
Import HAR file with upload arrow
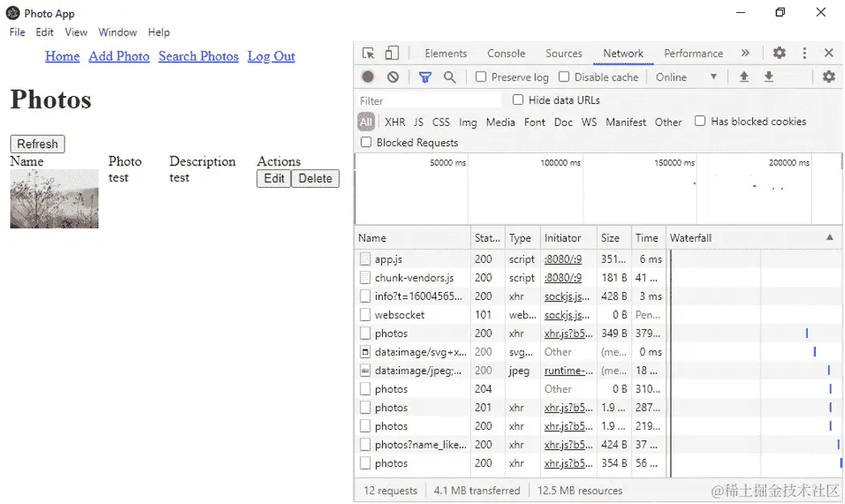point(743,77)
